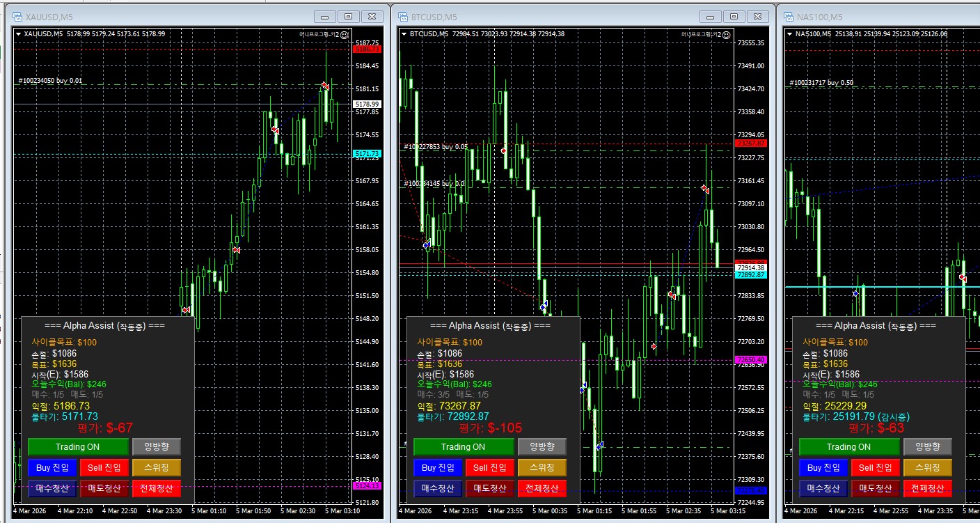Image resolution: width=980 pixels, height=523 pixels.
Task: Click the smiley EA icon on BTCUSD chart
Action: tap(726, 34)
